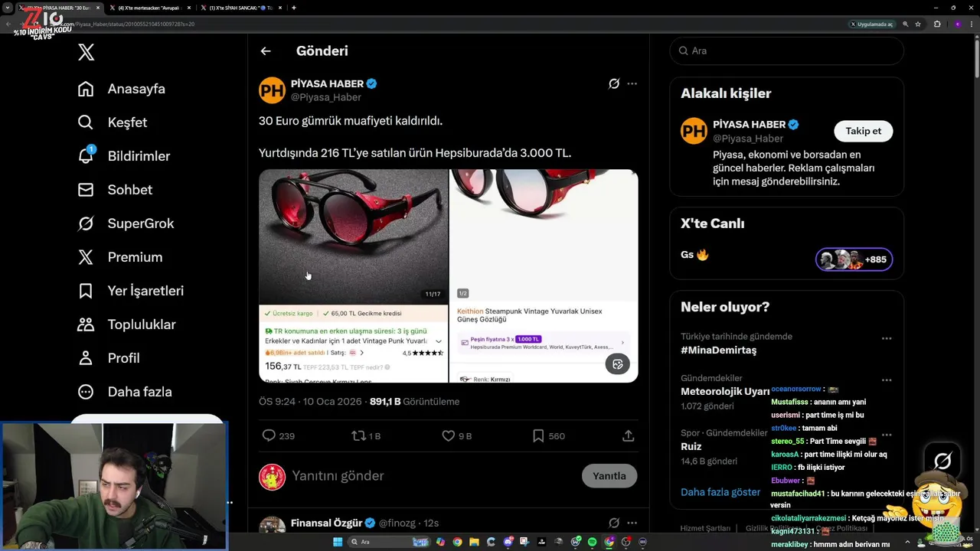
Task: Open the browser extensions puzzle icon
Action: click(x=937, y=24)
